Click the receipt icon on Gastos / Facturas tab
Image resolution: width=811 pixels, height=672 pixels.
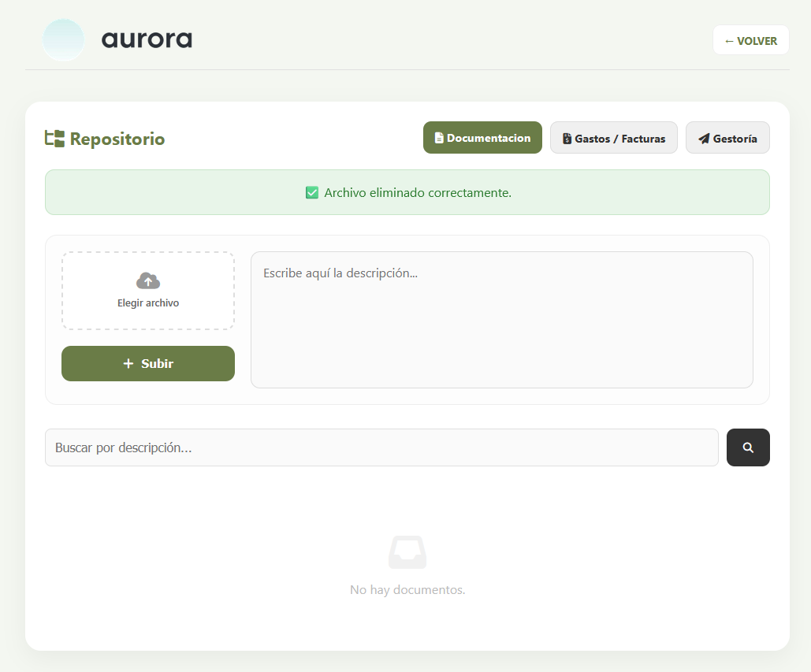tap(567, 137)
